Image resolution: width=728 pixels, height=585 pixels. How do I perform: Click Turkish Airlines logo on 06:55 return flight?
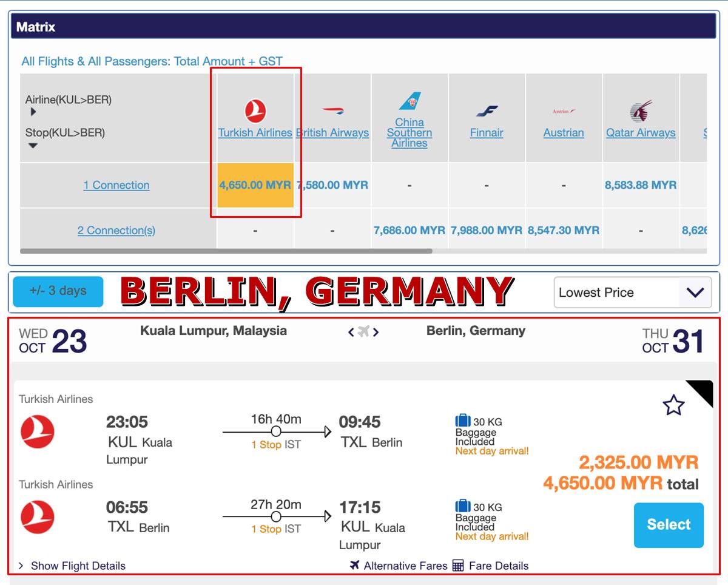pos(38,517)
